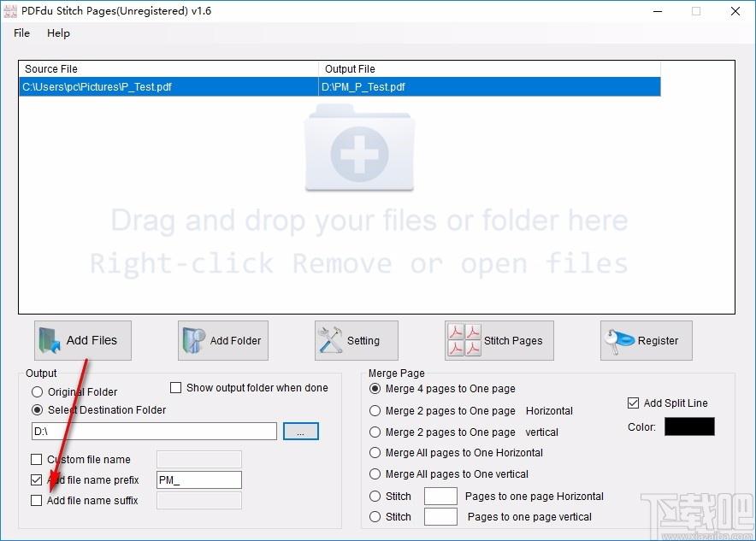Choose Merge 2 pages Horizontal option
The width and height of the screenshot is (756, 541).
click(x=375, y=411)
